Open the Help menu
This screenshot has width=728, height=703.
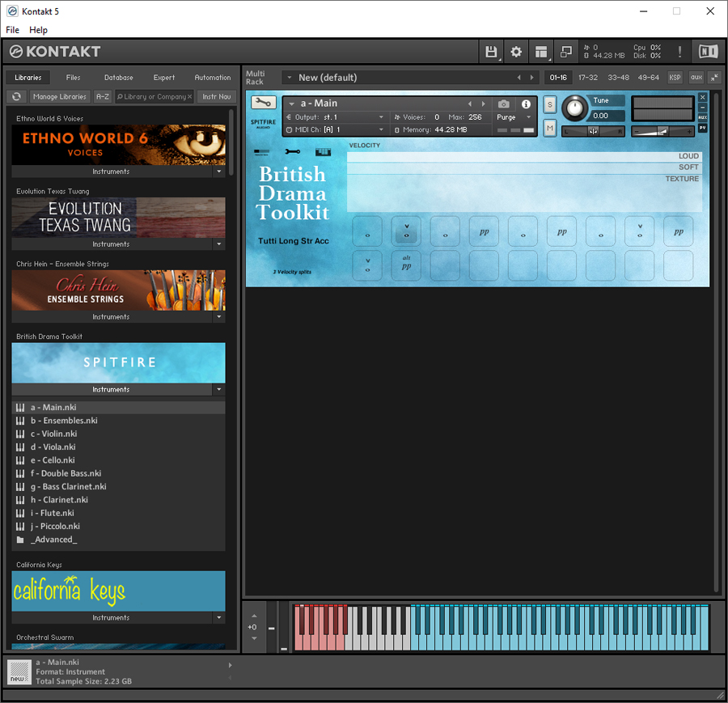click(38, 30)
